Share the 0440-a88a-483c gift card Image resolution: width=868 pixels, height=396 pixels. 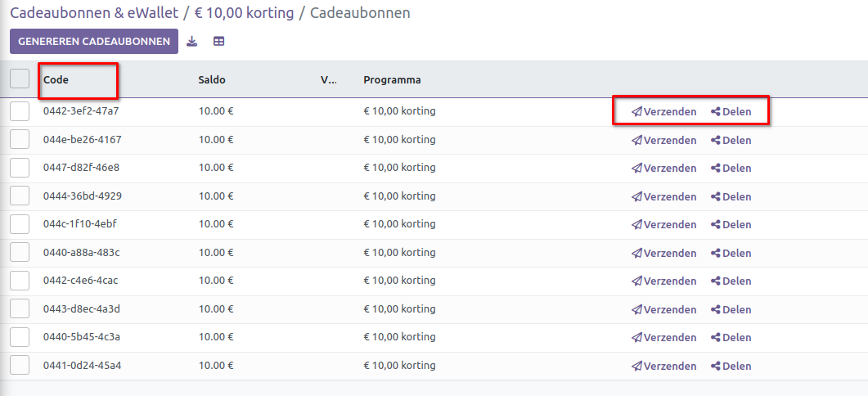(731, 253)
